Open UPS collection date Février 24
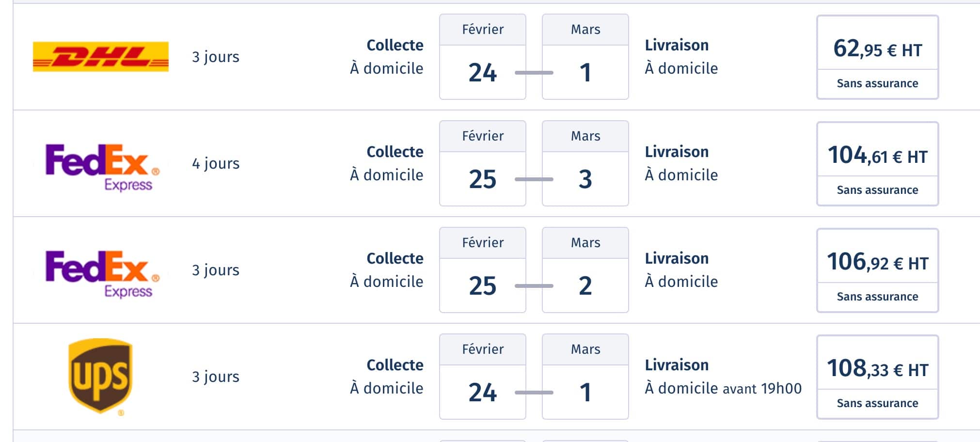Viewport: 980px width, 442px height. click(x=483, y=377)
